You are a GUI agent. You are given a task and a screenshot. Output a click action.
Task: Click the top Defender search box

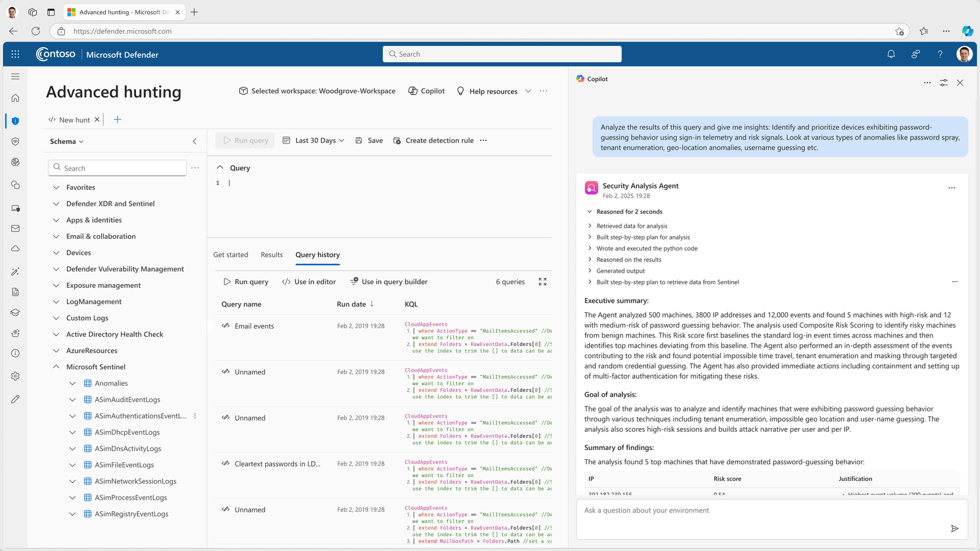tap(502, 54)
